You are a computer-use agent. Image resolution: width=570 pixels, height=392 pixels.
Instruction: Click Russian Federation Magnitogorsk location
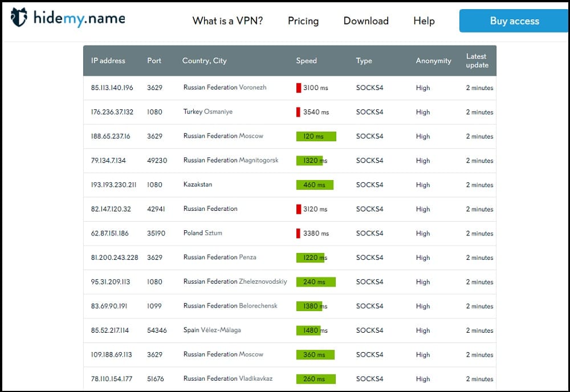[231, 160]
